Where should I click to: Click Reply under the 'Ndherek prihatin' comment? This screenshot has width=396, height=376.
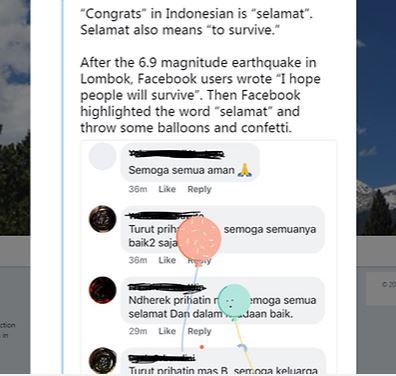tap(199, 331)
